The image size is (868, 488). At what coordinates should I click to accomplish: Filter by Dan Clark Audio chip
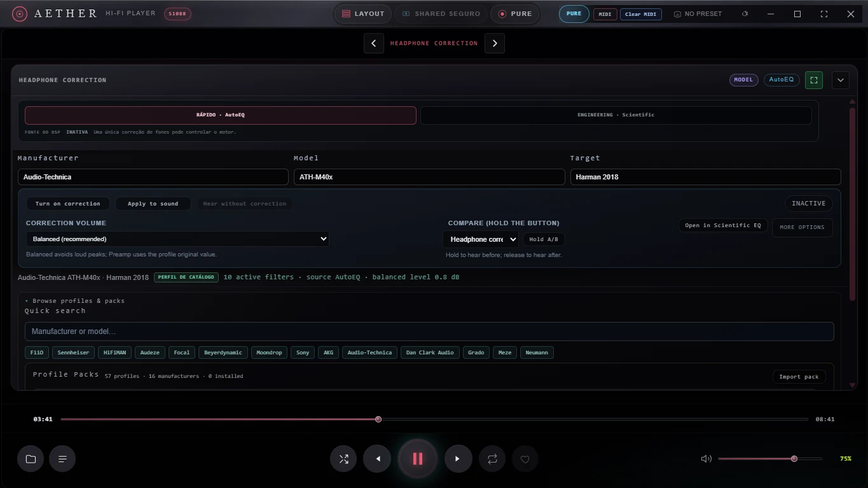431,352
